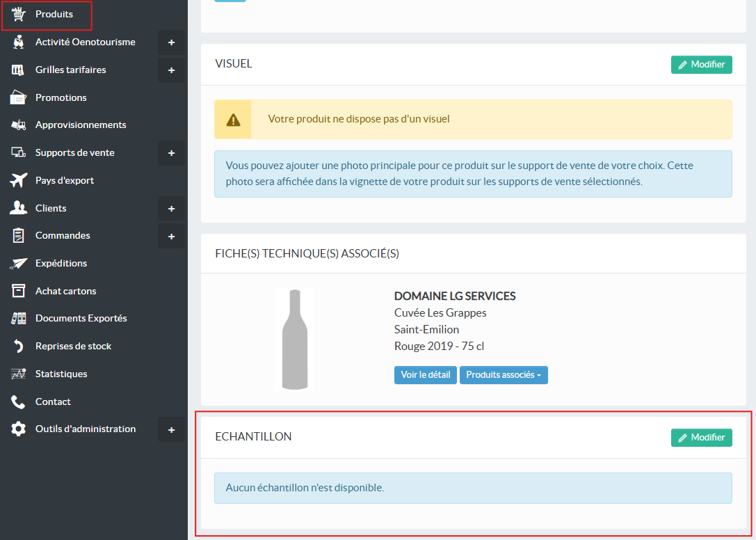Click the Achat cartons box icon
The height and width of the screenshot is (540, 756).
click(19, 291)
